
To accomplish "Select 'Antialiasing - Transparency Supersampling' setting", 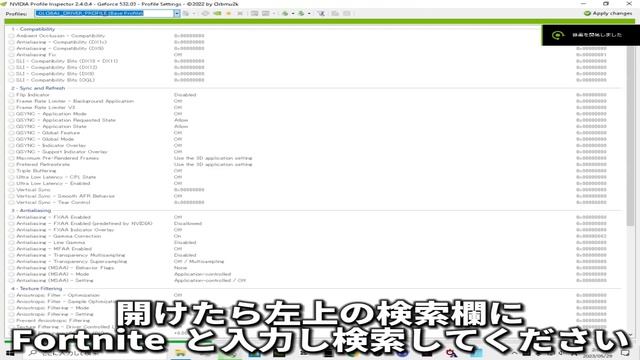I will (x=72, y=261).
